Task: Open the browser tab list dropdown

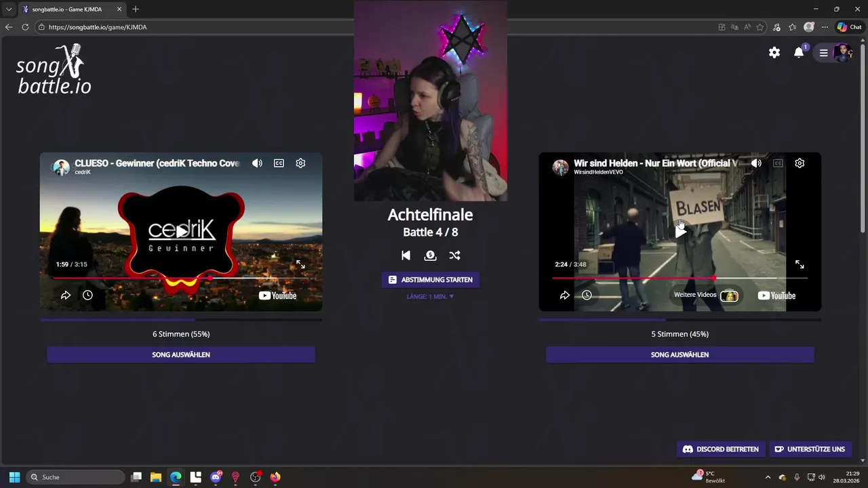Action: pyautogui.click(x=9, y=9)
